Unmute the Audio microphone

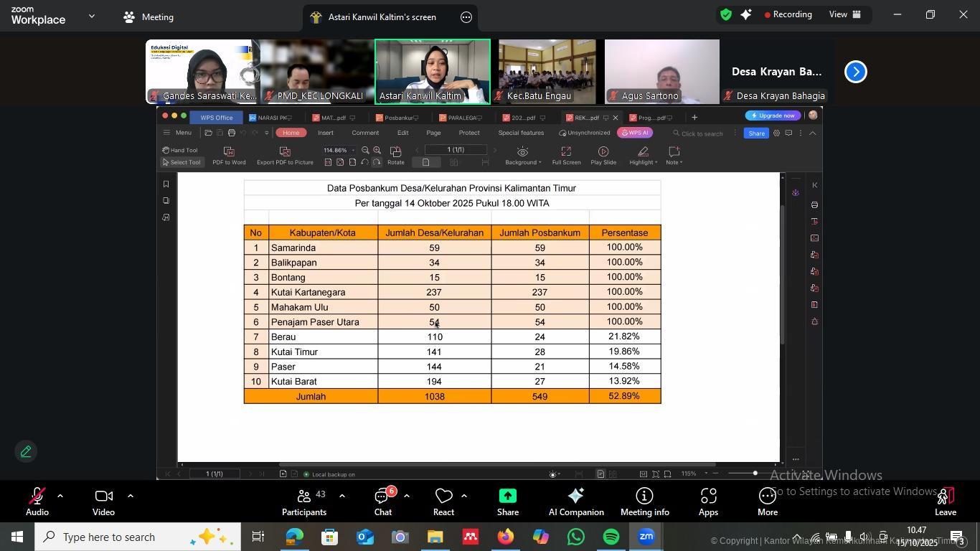click(x=37, y=496)
